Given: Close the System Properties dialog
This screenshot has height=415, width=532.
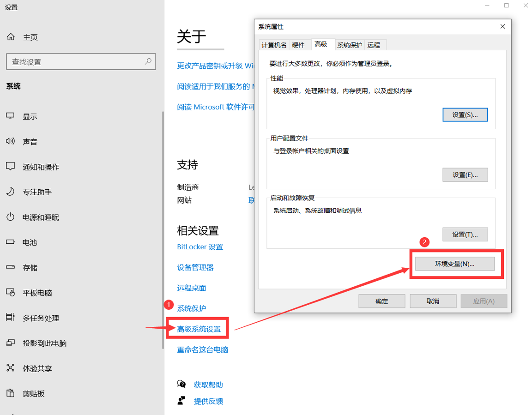Looking at the screenshot, I should tap(502, 26).
